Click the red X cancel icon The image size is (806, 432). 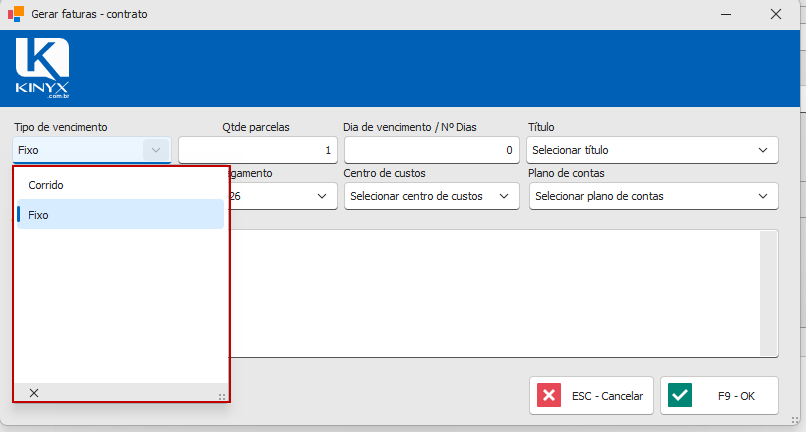tap(548, 395)
